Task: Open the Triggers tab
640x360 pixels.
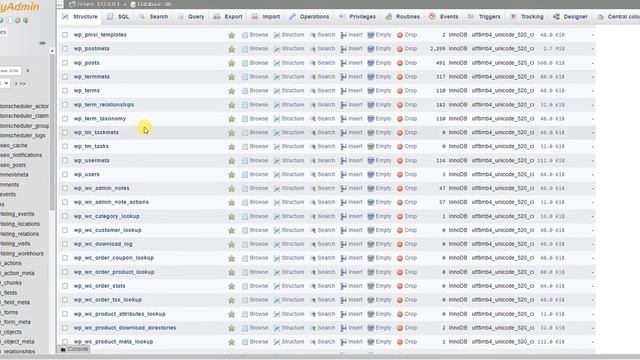Action: (x=484, y=17)
